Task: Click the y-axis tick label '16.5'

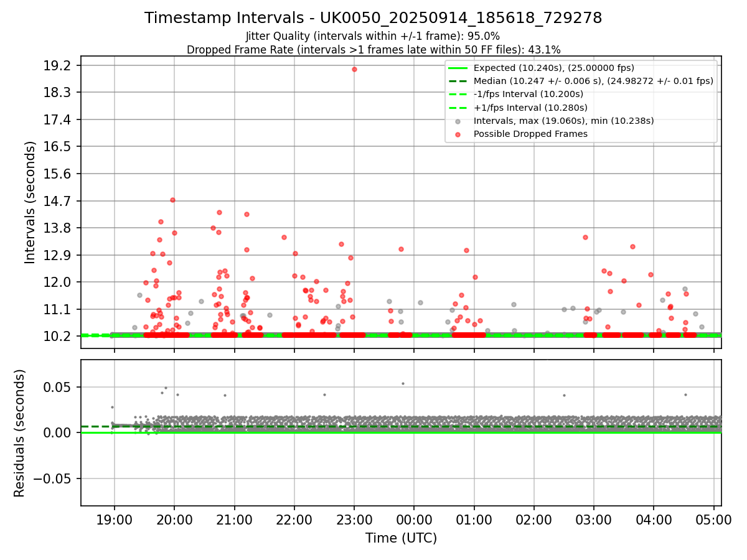Action: click(x=59, y=147)
